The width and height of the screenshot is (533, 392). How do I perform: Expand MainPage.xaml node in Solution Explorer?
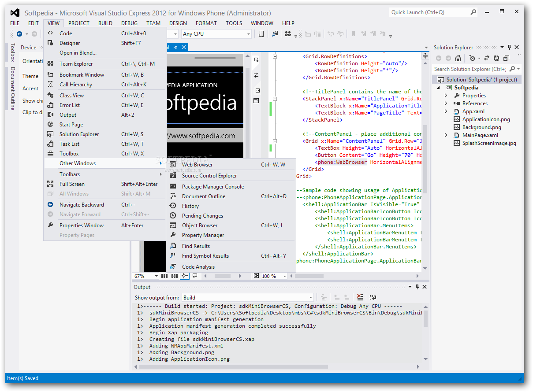(x=446, y=135)
